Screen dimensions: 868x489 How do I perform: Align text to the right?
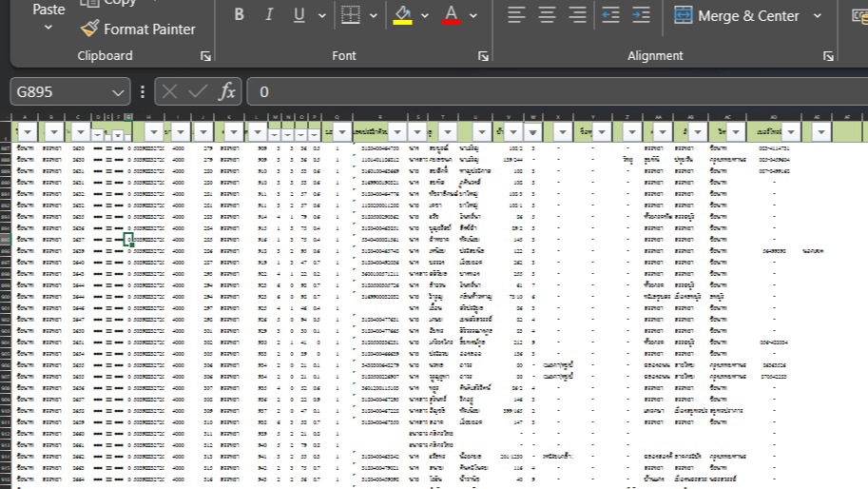pyautogui.click(x=577, y=15)
